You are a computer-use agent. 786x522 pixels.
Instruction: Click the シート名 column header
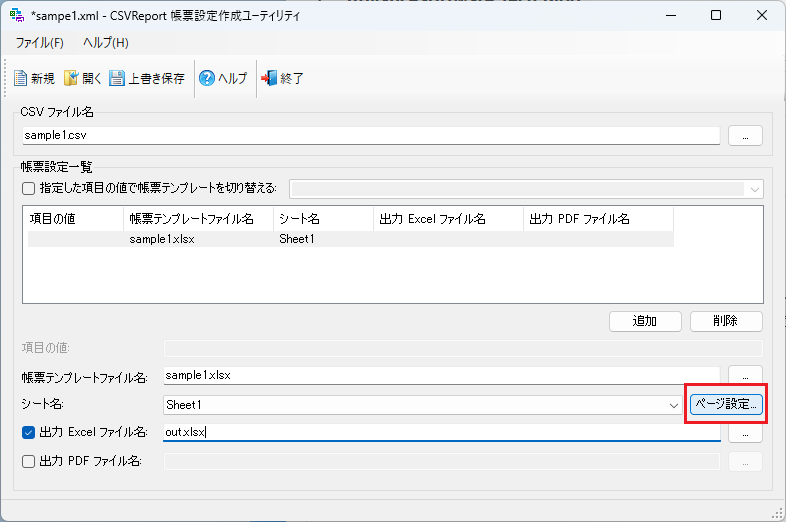click(x=323, y=219)
